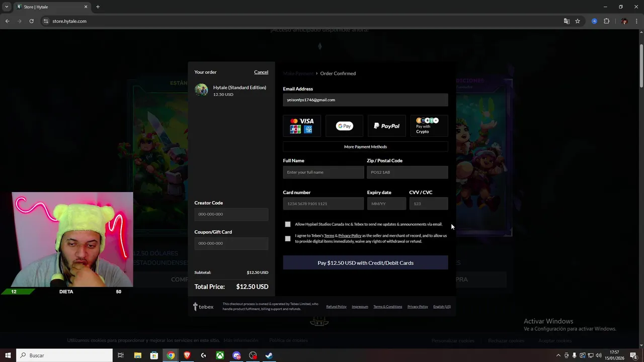Open the Tebex Terms link in agreement
This screenshot has height=362, width=644.
[329, 235]
